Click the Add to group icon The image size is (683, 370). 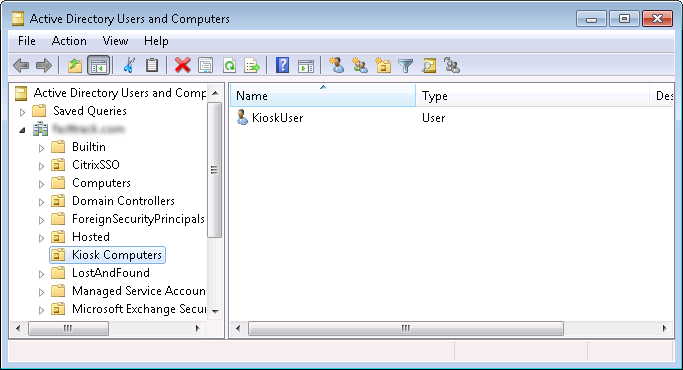(452, 65)
